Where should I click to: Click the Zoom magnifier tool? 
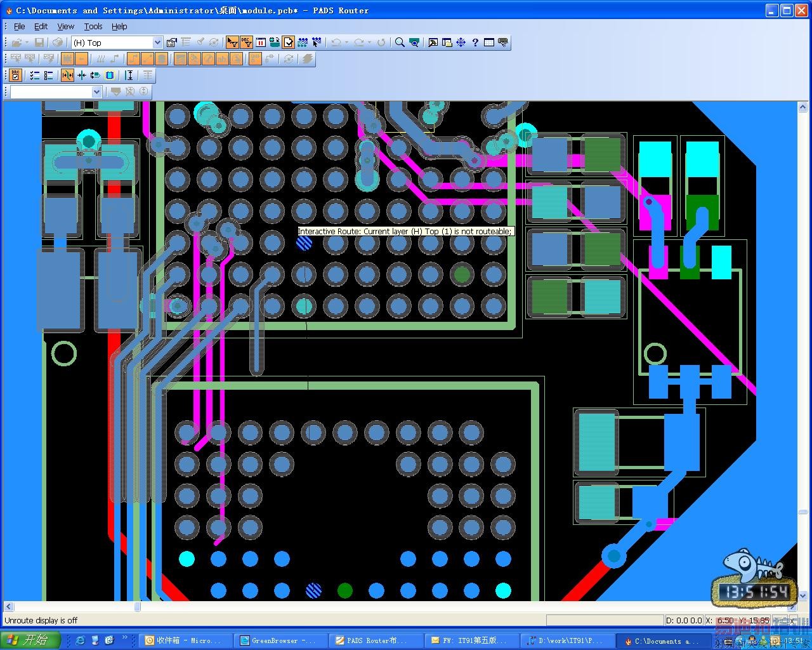pos(400,43)
